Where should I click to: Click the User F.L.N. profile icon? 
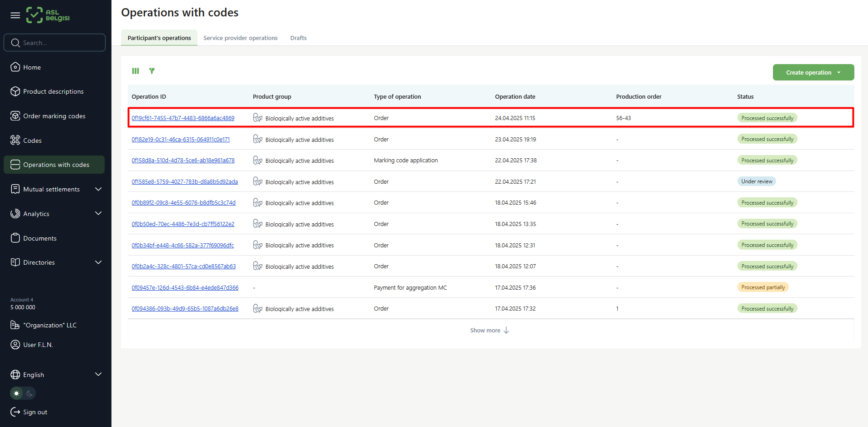(x=15, y=345)
